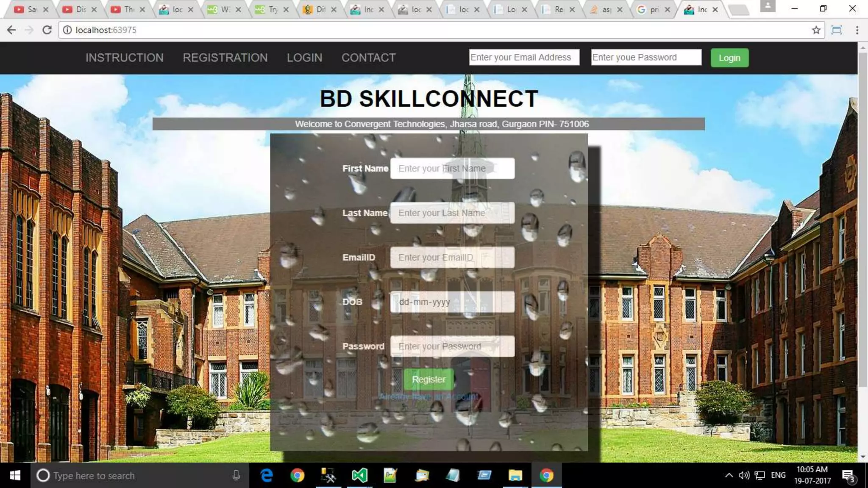Viewport: 868px width, 488px height.
Task: Open Windows Start menu
Action: [15, 475]
